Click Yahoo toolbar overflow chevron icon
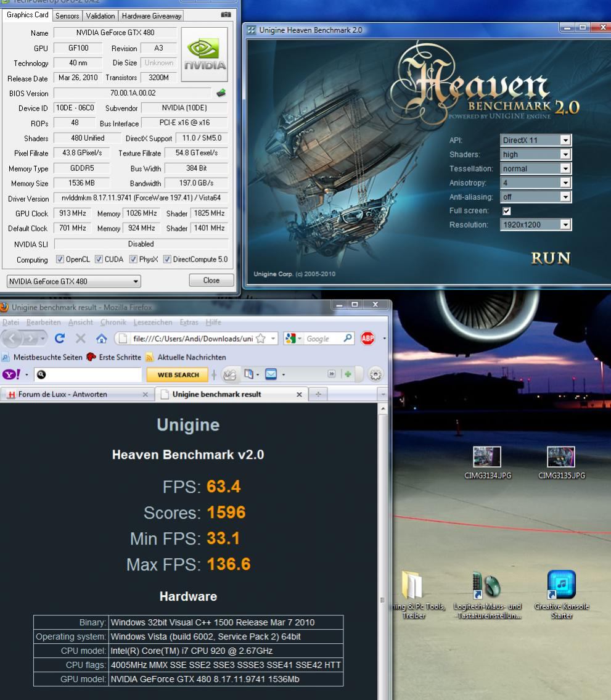611x700 pixels. [331, 374]
